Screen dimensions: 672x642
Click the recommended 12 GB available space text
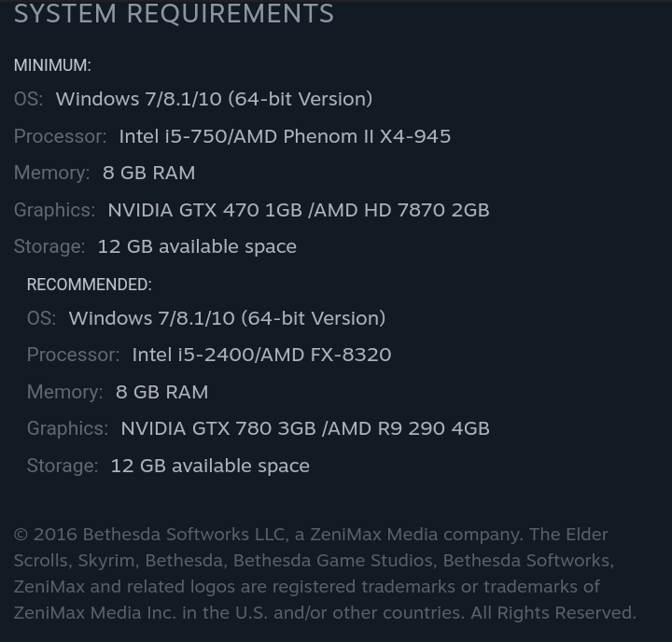click(210, 466)
